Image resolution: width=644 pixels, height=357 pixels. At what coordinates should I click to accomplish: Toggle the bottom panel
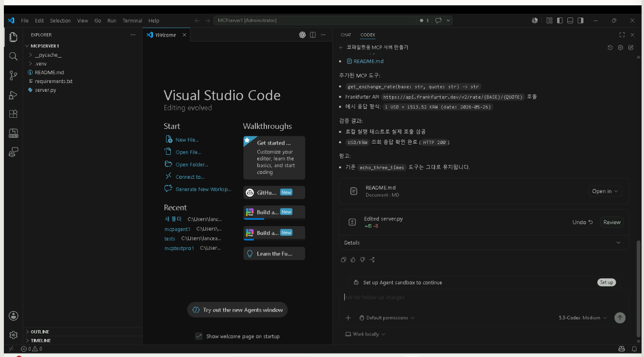(570, 21)
